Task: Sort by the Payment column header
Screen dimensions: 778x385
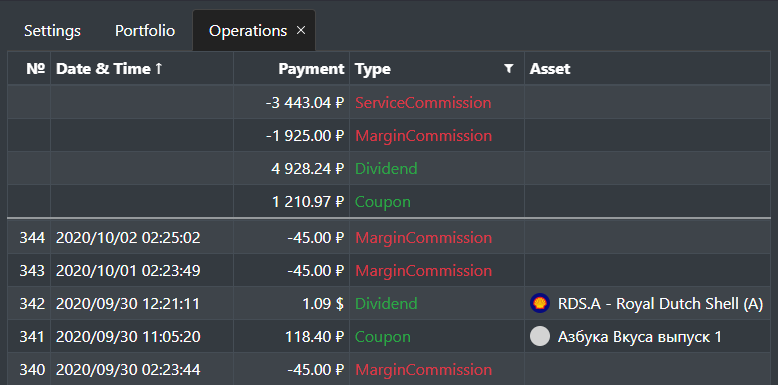Action: pyautogui.click(x=311, y=68)
